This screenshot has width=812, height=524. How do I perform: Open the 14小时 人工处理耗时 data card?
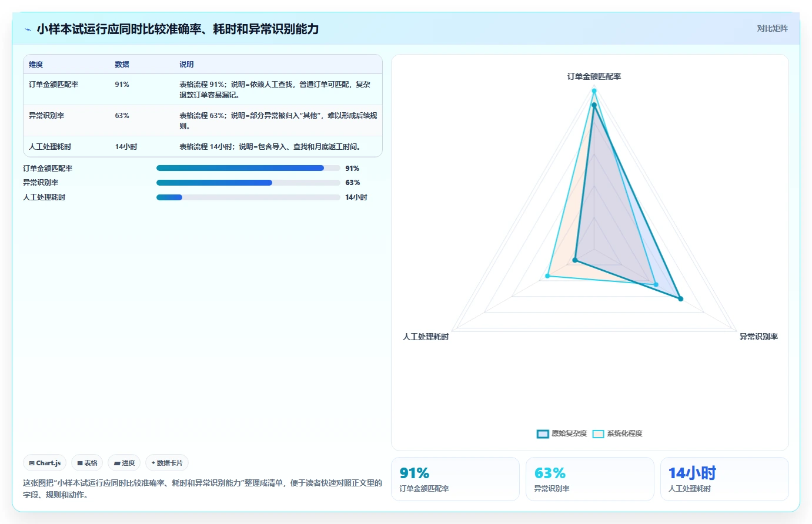(x=724, y=479)
